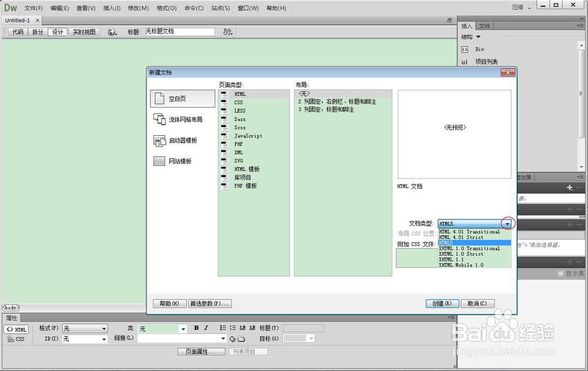The height and width of the screenshot is (371, 588).
Task: Switch Properties panel to CSS mode
Action: pos(16,339)
